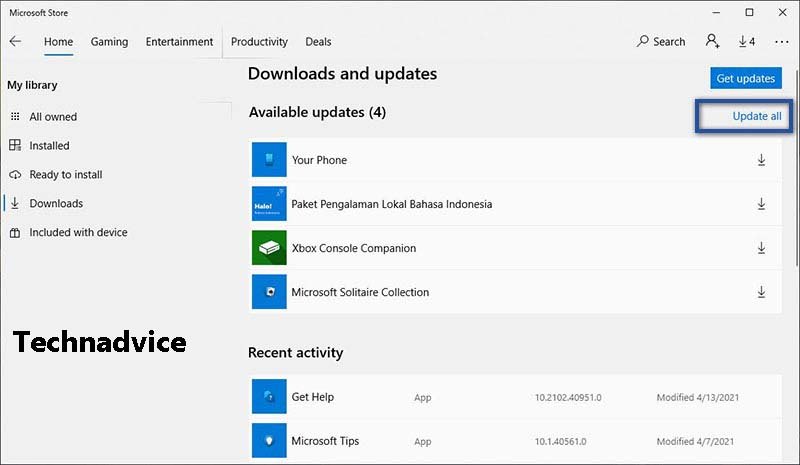Click the All owned grid icon
Viewport: 800px width, 465px height.
click(x=15, y=116)
